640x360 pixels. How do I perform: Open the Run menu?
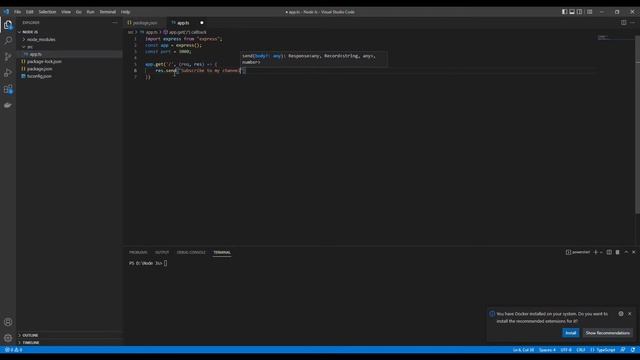[90, 12]
